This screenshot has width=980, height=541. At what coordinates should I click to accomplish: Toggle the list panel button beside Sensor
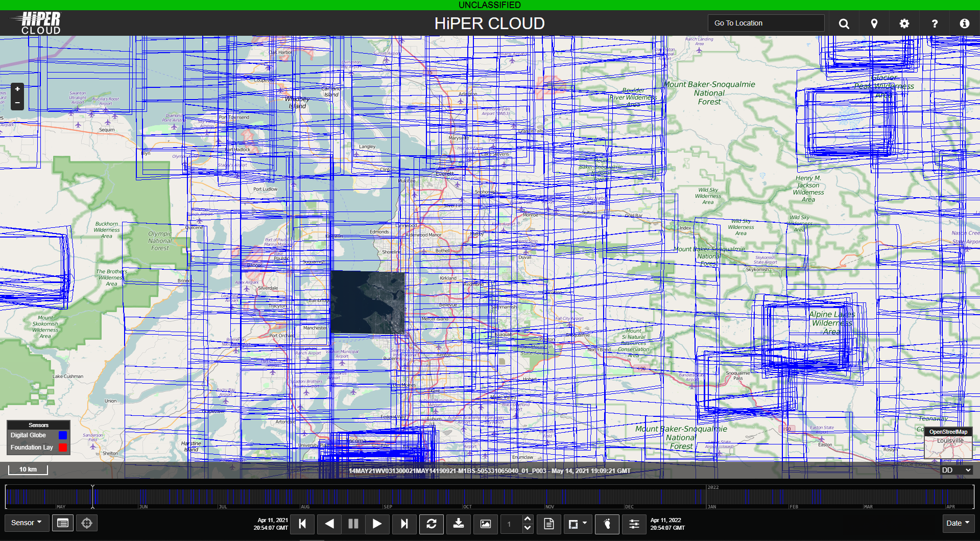(x=63, y=523)
